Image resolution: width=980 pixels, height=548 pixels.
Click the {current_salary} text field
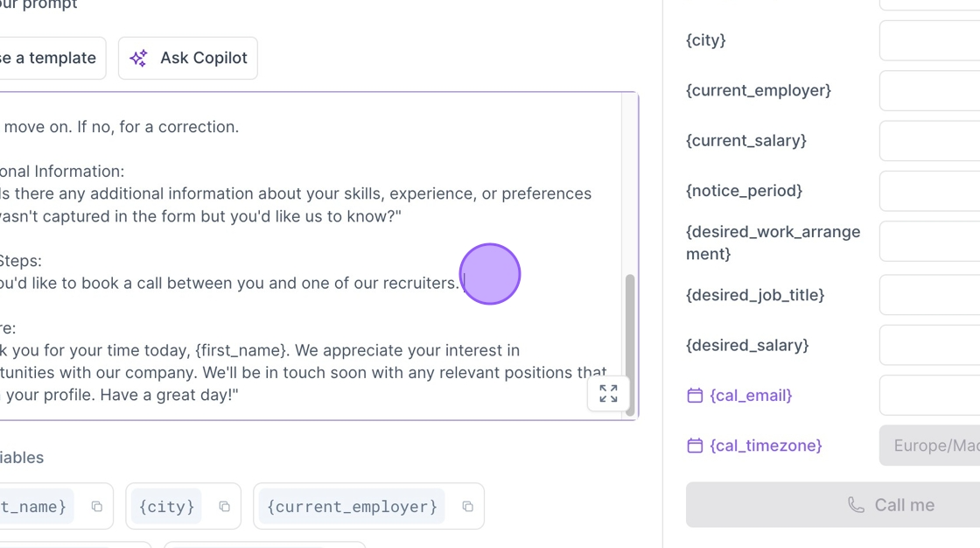tap(929, 140)
